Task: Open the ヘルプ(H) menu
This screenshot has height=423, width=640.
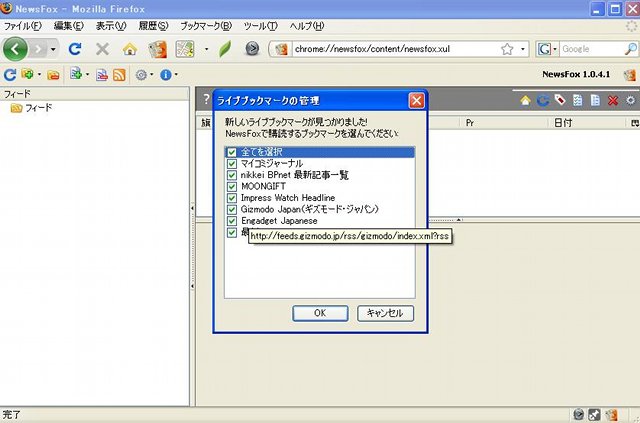Action: click(x=307, y=26)
